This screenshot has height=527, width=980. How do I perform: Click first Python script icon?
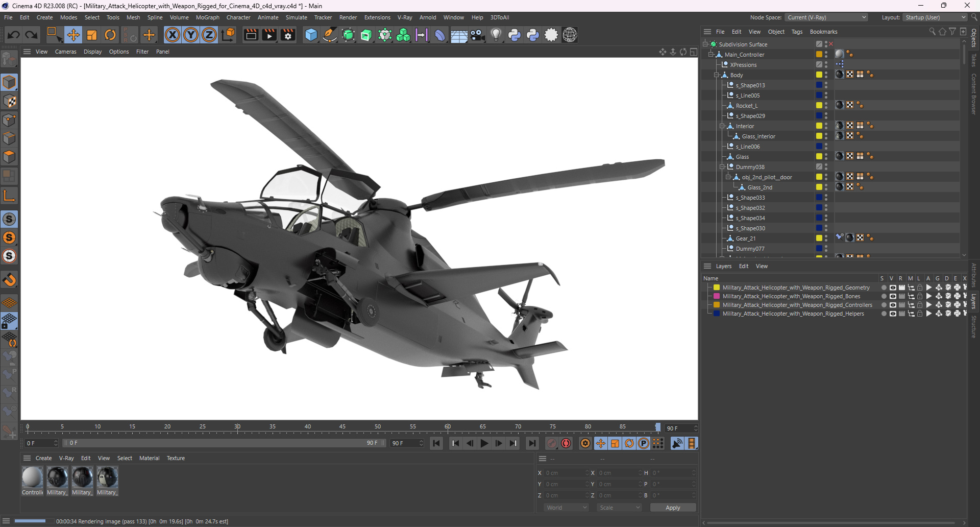tap(514, 35)
